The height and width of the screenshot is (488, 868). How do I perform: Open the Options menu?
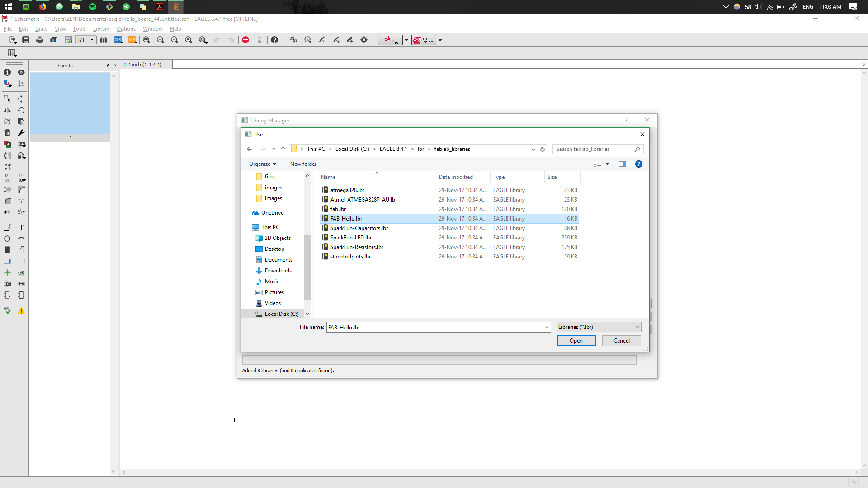pyautogui.click(x=126, y=29)
